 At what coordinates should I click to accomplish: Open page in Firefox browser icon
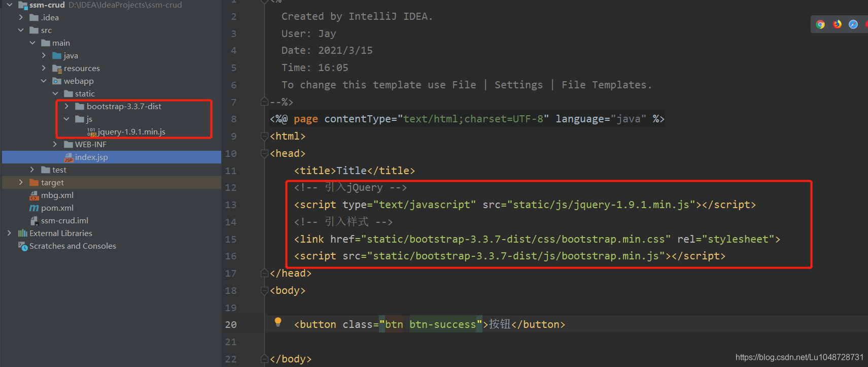click(x=837, y=24)
